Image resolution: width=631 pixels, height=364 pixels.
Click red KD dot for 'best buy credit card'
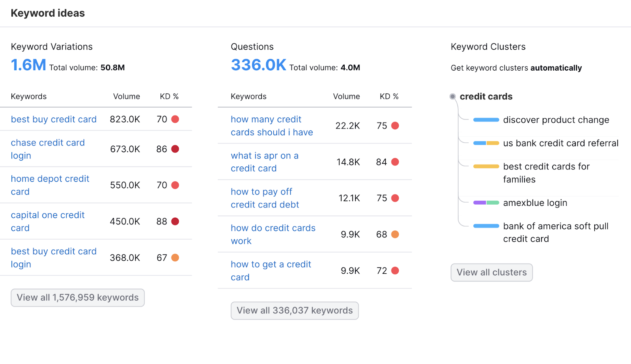coord(175,119)
